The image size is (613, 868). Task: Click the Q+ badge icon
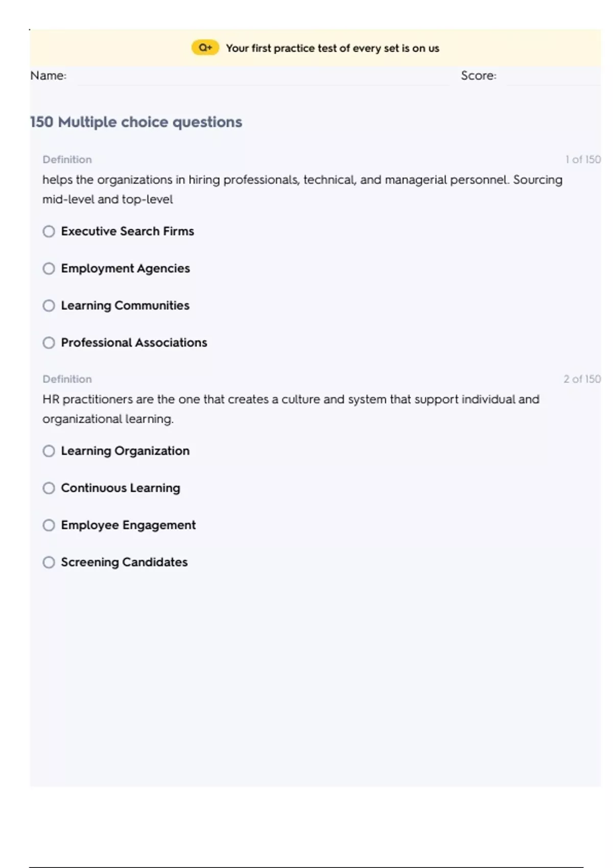coord(205,47)
